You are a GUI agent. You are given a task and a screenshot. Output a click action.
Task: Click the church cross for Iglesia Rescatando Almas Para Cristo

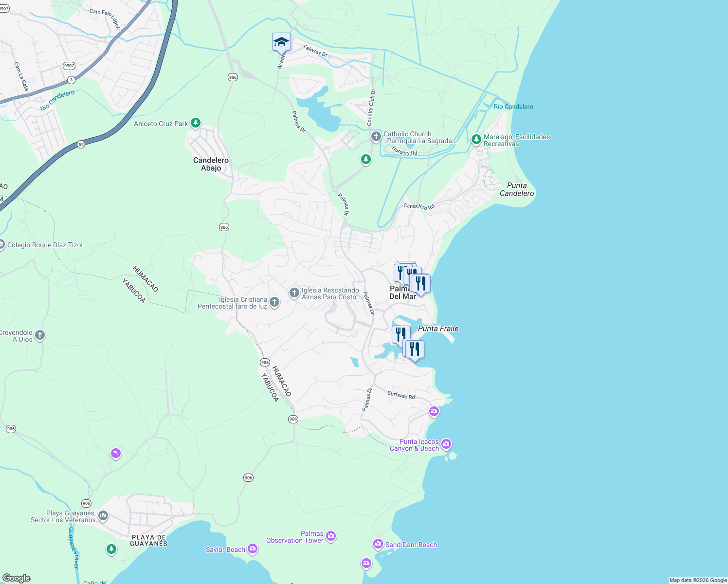coord(294,292)
